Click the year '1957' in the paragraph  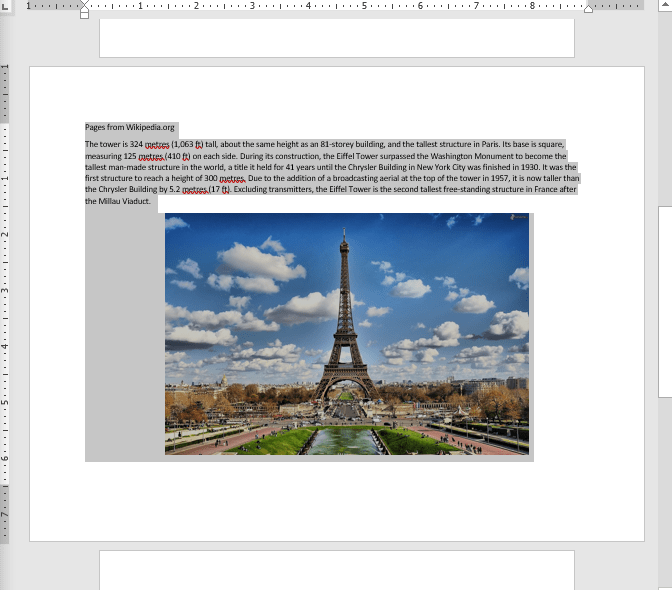pyautogui.click(x=500, y=178)
